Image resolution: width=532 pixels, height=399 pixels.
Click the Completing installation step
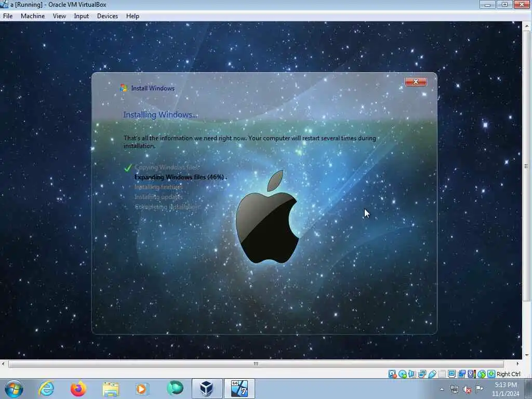(x=167, y=207)
